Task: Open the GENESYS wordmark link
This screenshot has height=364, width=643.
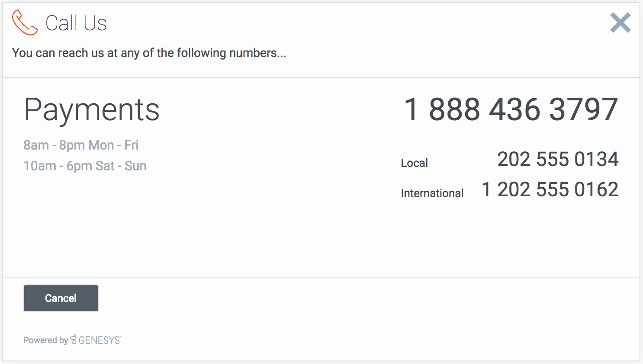Action: point(99,341)
